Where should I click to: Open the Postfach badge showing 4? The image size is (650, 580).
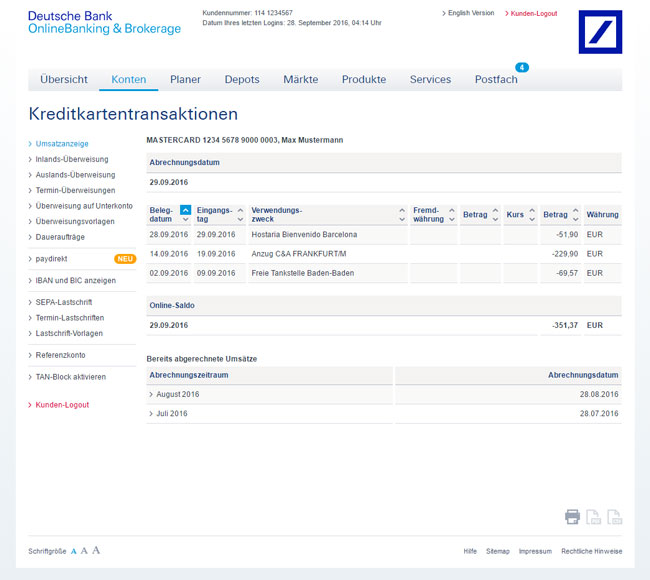(521, 67)
